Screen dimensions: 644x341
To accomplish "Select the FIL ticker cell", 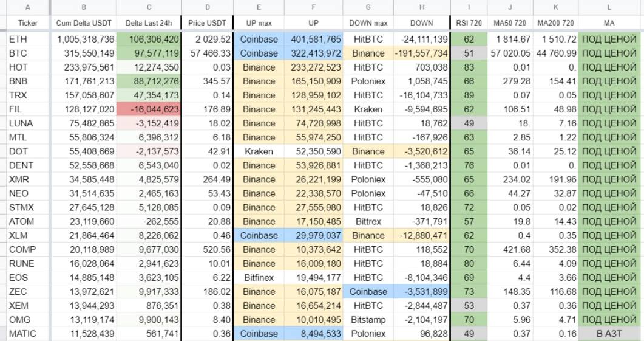I will [27, 109].
